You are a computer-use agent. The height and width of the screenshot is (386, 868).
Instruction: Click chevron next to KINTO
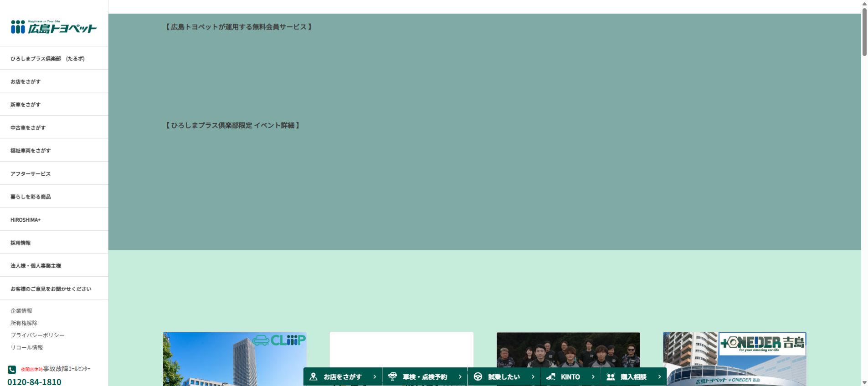point(593,376)
